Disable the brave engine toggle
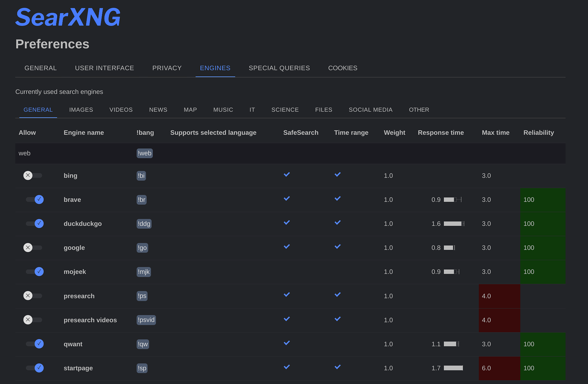588x384 pixels. click(35, 199)
